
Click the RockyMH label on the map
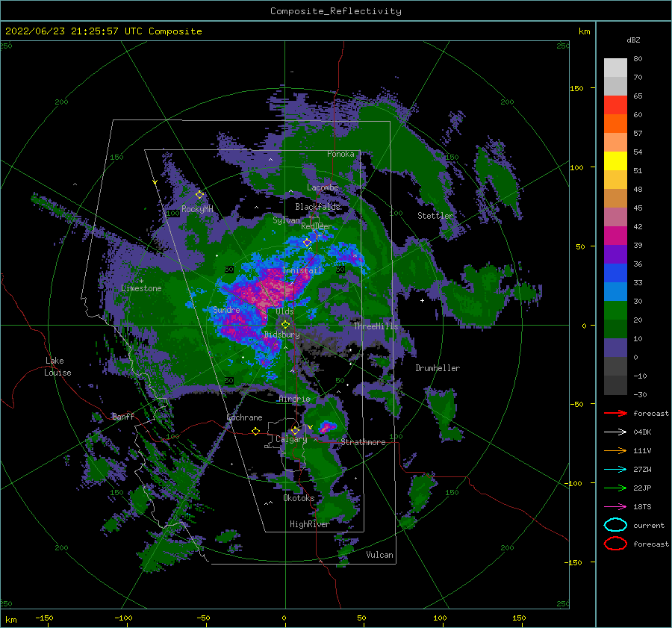(x=197, y=209)
